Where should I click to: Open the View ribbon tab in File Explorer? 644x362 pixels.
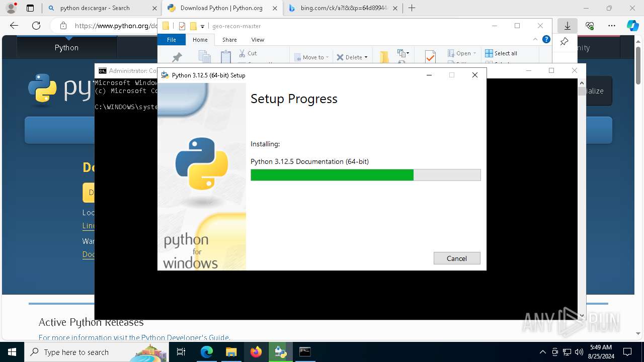pyautogui.click(x=258, y=40)
